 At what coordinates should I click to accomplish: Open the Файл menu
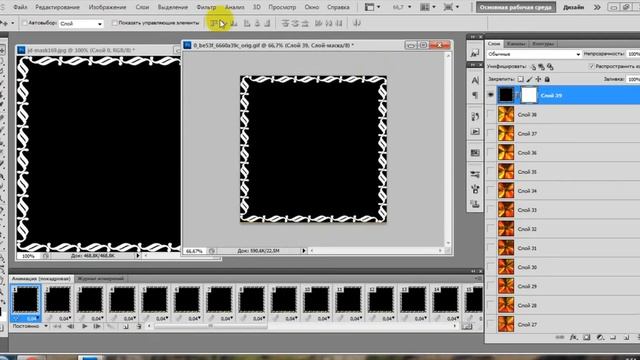point(20,7)
